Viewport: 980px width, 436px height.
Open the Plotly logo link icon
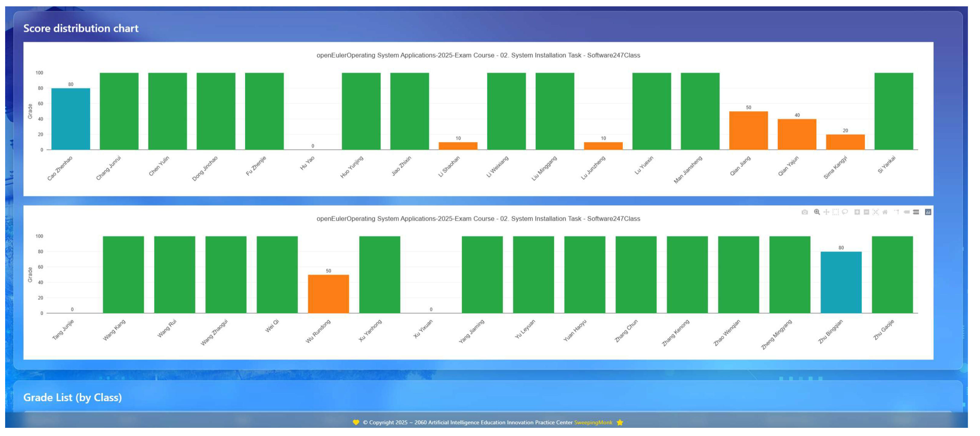[x=928, y=212]
